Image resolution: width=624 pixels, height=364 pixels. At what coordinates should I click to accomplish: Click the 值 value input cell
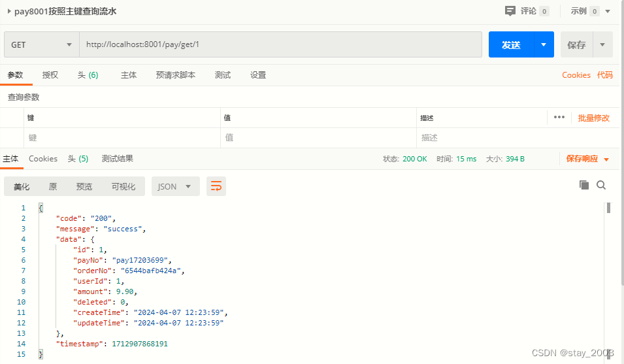[318, 138]
